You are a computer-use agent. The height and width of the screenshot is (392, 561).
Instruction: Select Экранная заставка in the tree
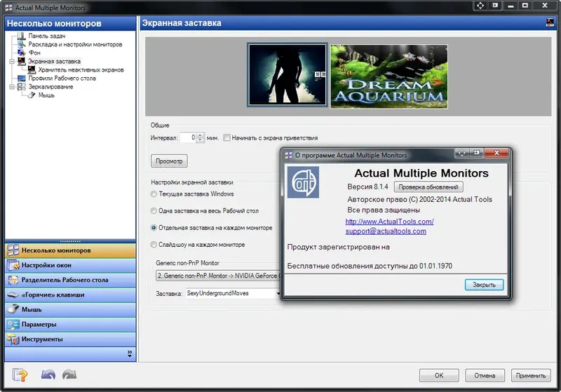tap(54, 61)
